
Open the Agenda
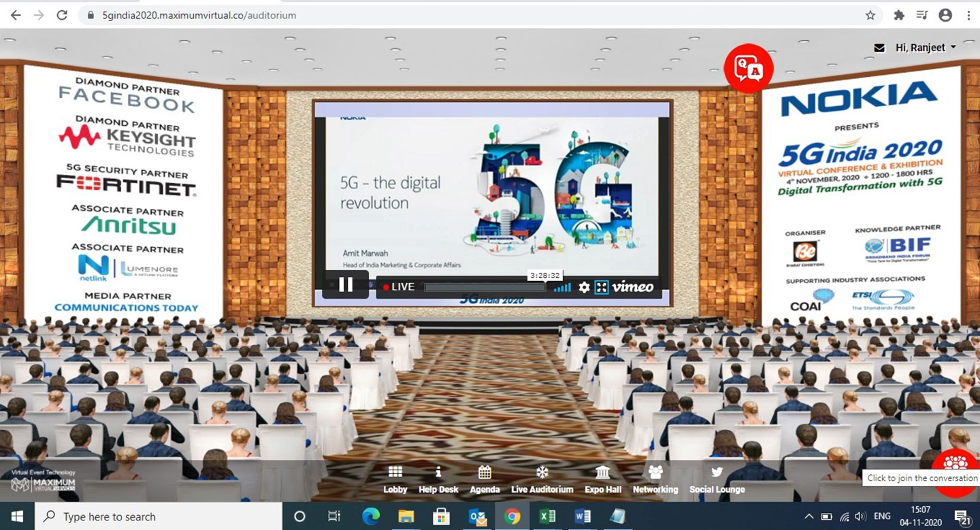(485, 480)
